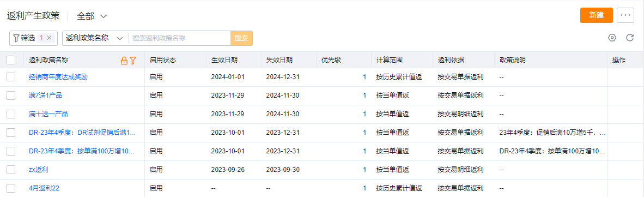644x197 pixels.
Task: Open the 返利政策名称 search field dropdown
Action: click(95, 38)
